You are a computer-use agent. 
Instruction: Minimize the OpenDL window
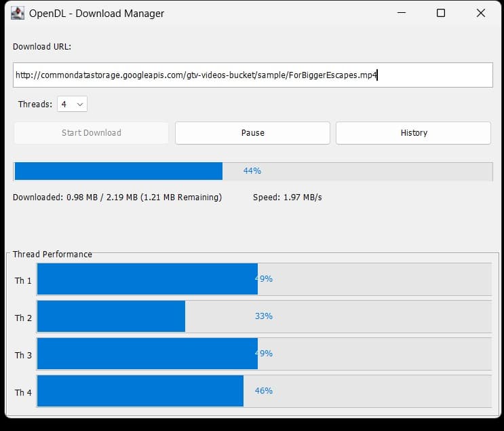point(402,13)
